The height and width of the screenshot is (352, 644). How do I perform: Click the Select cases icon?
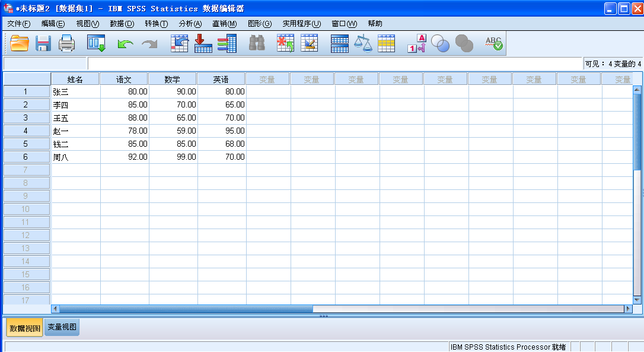(x=386, y=43)
